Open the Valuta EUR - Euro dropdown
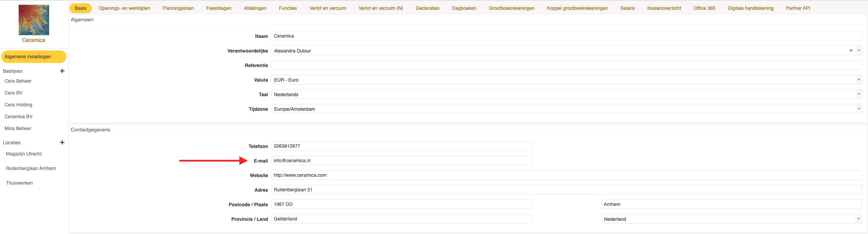Image resolution: width=868 pixels, height=234 pixels. coord(567,80)
